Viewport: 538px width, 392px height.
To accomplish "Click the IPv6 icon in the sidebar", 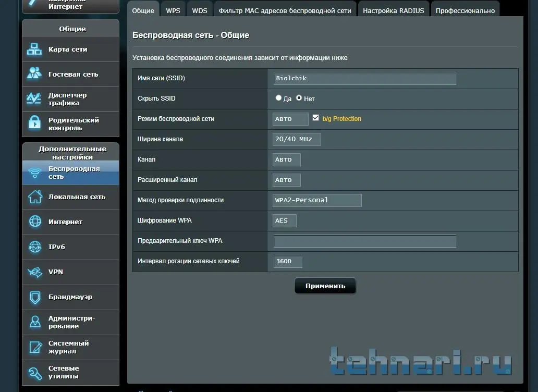I will pos(34,247).
